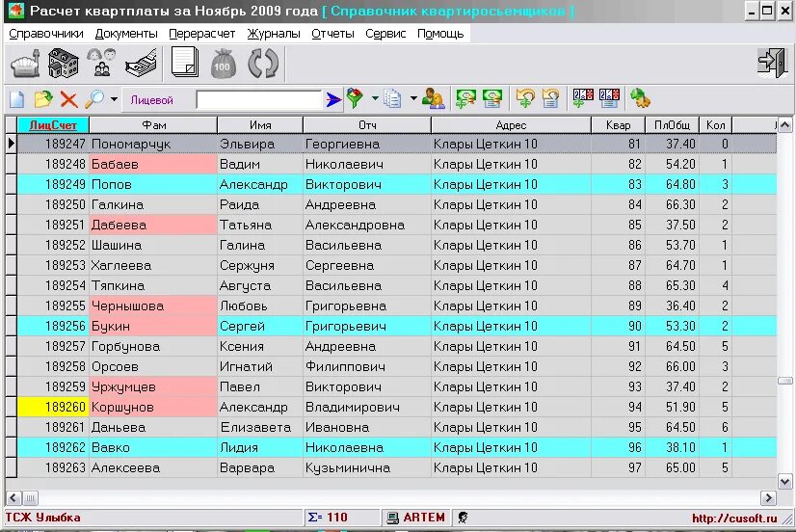
Task: Click the copy documents icon
Action: coord(392,98)
